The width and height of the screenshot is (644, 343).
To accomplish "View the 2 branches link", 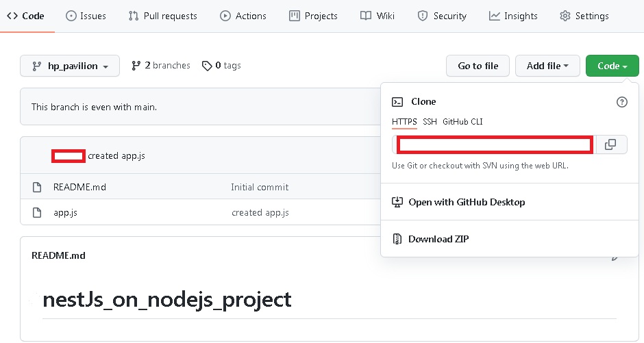I will coord(160,66).
